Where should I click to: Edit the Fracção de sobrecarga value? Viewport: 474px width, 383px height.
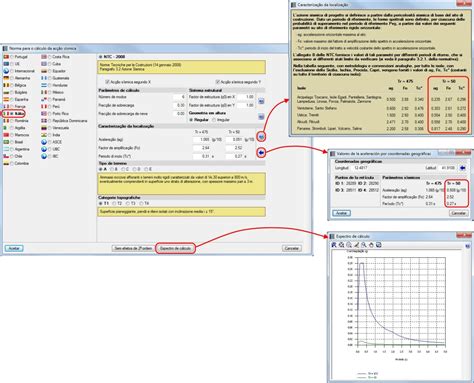pyautogui.click(x=179, y=105)
